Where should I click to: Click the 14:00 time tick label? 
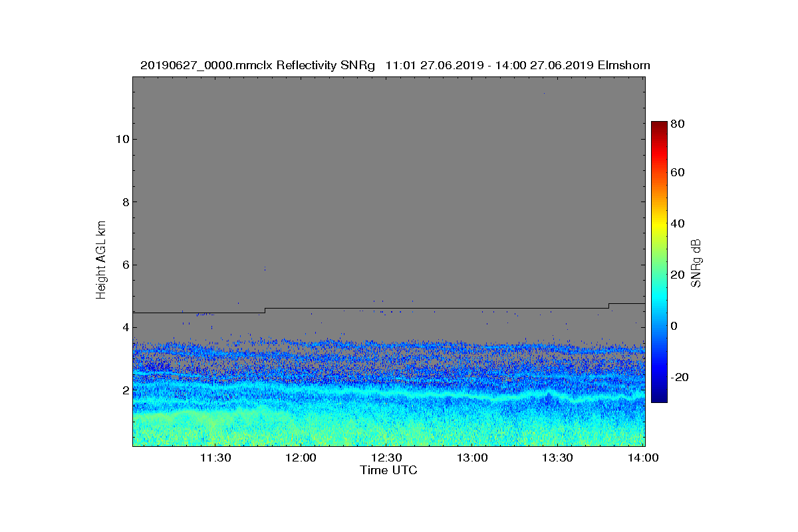click(x=644, y=458)
